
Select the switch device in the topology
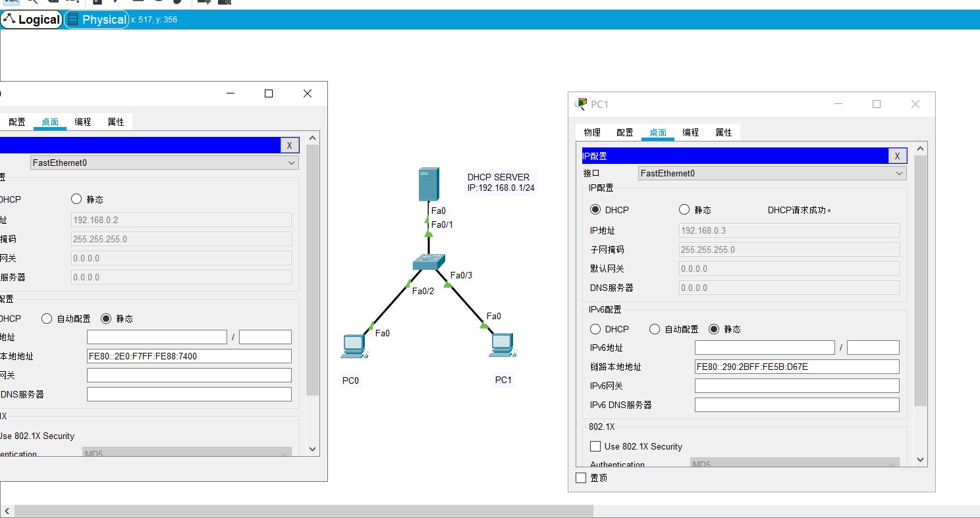click(x=429, y=262)
